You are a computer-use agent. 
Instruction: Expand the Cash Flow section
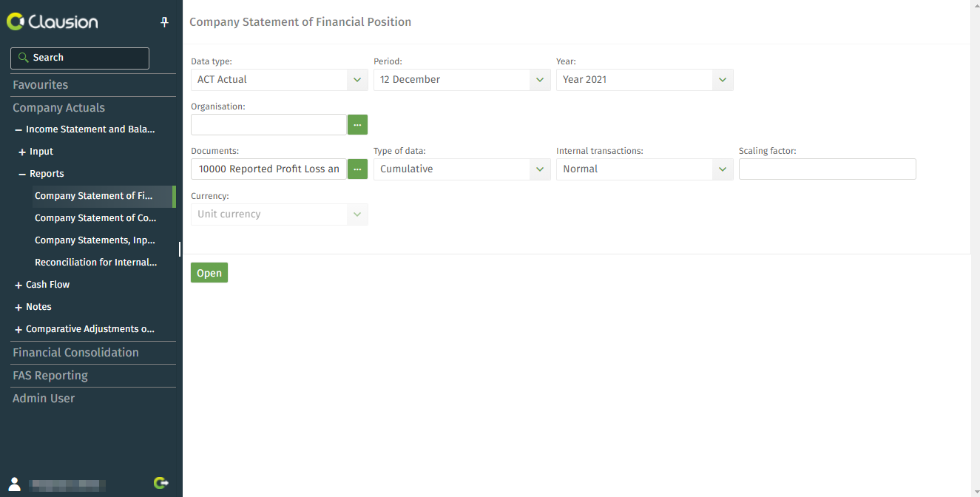[x=18, y=285]
